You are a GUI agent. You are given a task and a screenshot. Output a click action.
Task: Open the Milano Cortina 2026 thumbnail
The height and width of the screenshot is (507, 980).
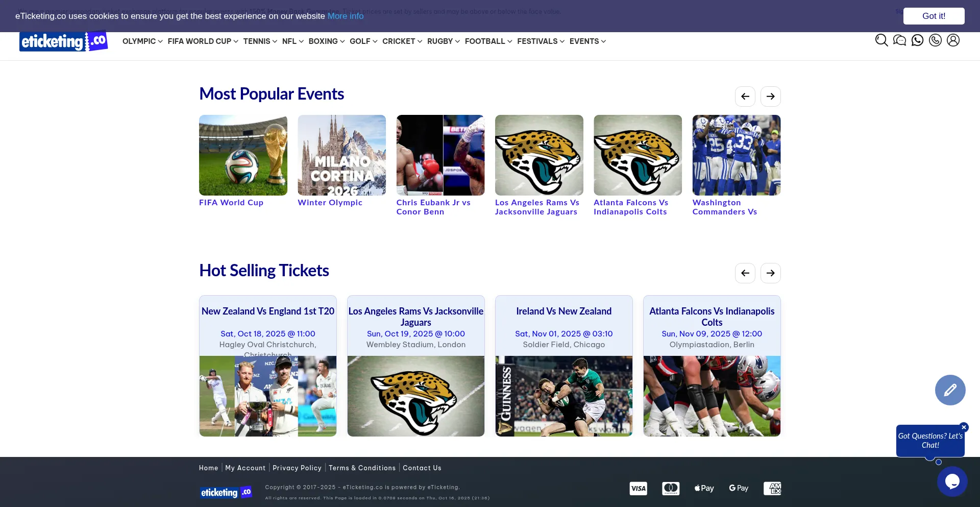pos(341,155)
